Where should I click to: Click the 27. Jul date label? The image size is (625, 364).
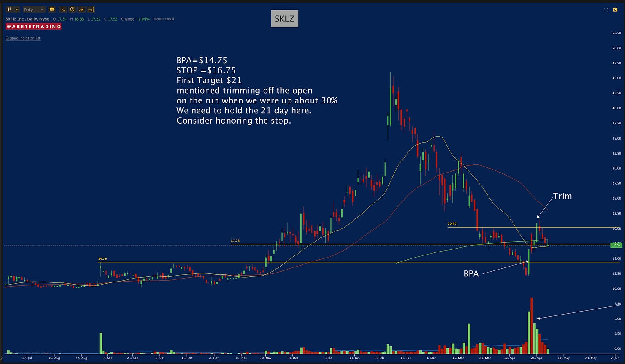[x=27, y=358]
